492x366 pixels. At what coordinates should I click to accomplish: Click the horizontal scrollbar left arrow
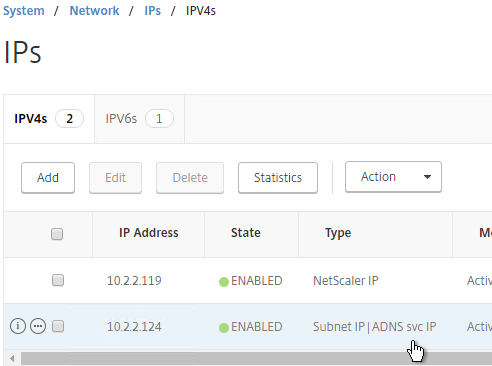coord(12,359)
